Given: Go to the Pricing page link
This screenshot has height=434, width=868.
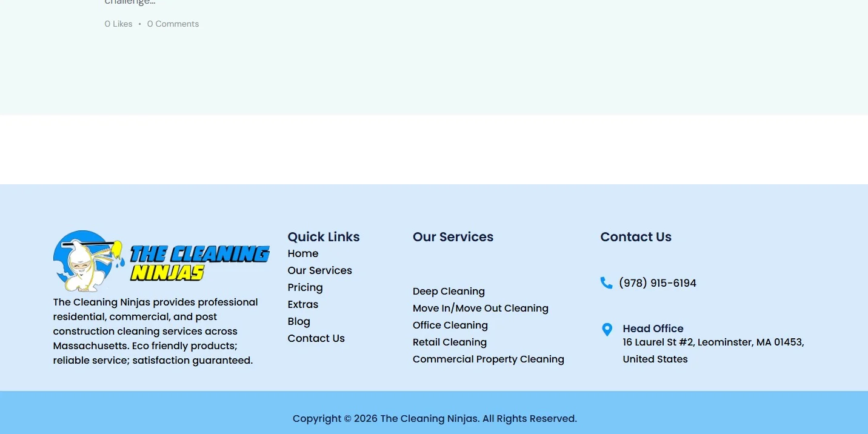Looking at the screenshot, I should tap(305, 287).
